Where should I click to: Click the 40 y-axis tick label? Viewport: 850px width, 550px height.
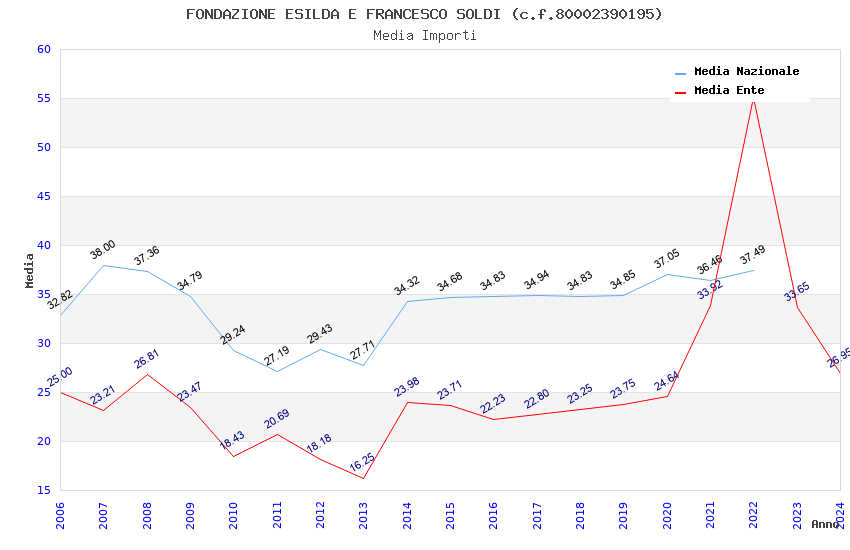point(44,245)
